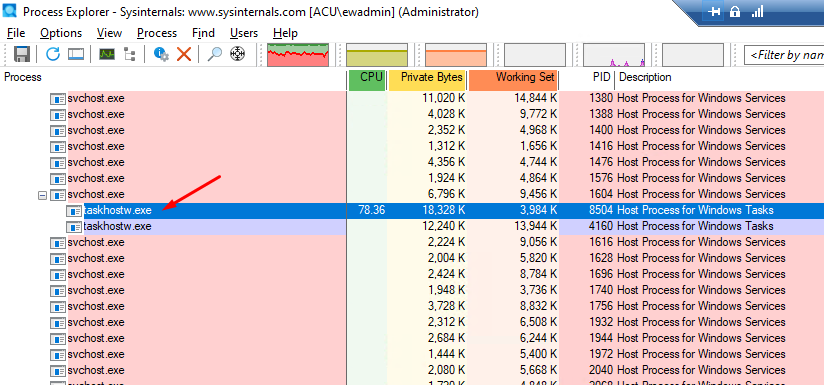Click the Show Process Tree toolbar icon

[129, 54]
